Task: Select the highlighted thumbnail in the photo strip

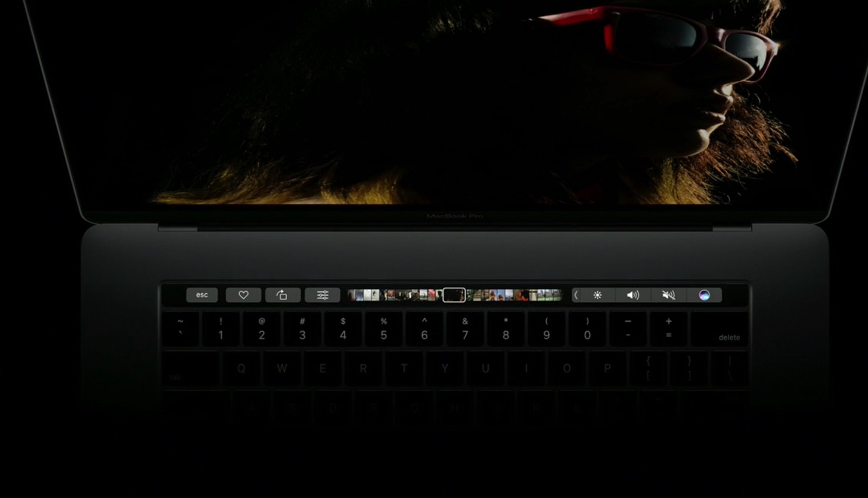Action: tap(454, 295)
